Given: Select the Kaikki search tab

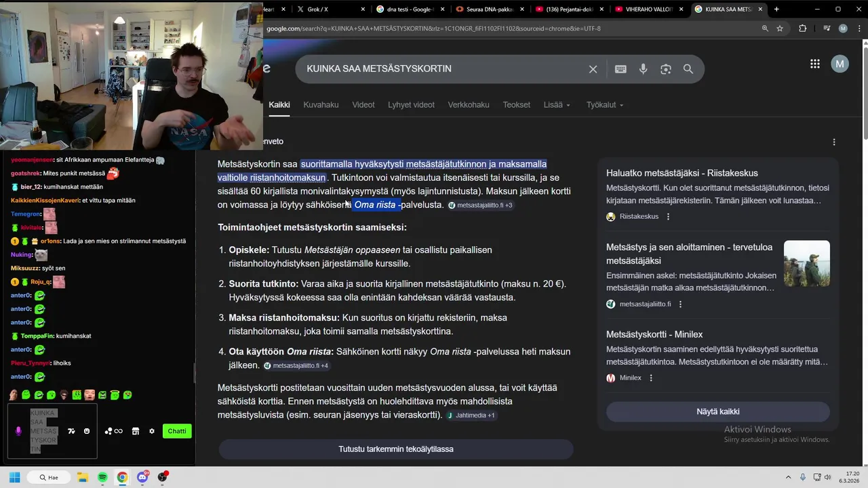Looking at the screenshot, I should point(279,105).
